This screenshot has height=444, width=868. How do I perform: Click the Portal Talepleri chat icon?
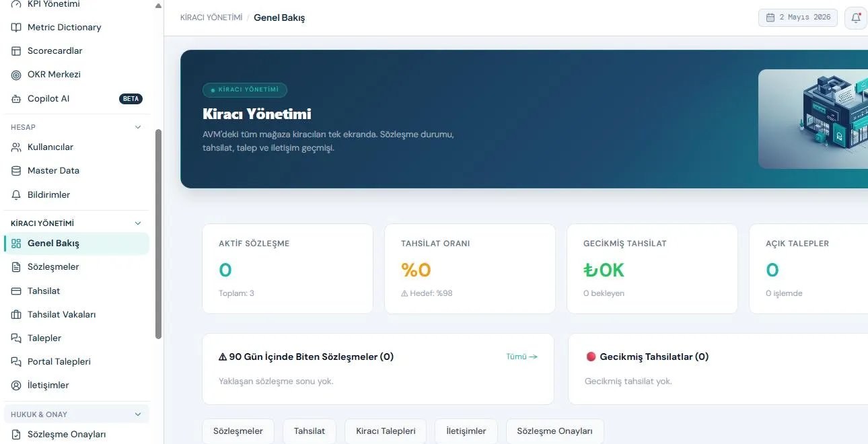point(16,362)
